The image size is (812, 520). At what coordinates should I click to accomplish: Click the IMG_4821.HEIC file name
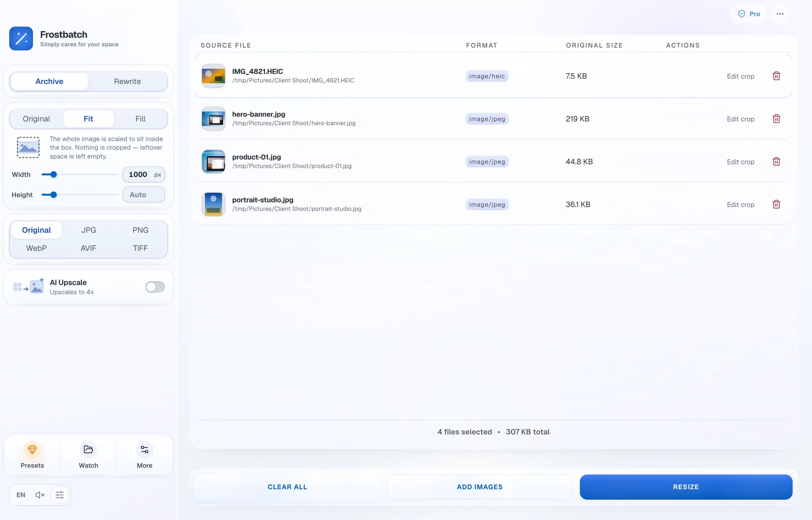(x=257, y=71)
